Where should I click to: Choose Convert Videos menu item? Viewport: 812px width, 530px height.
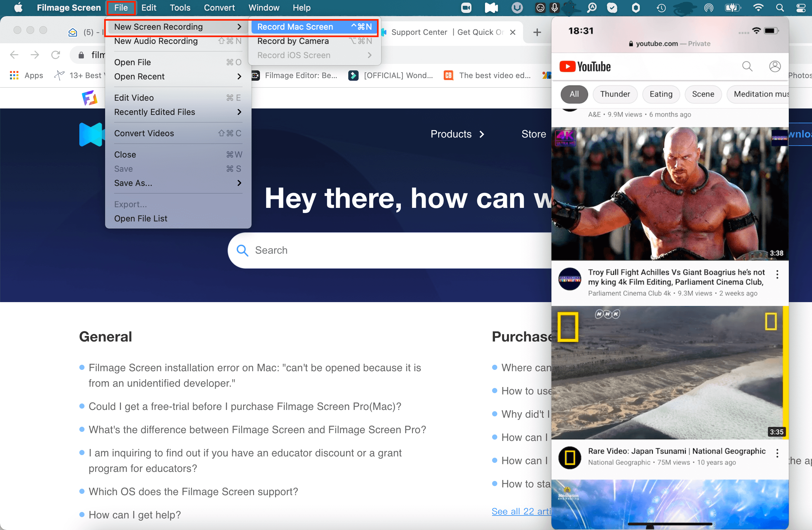177,133
